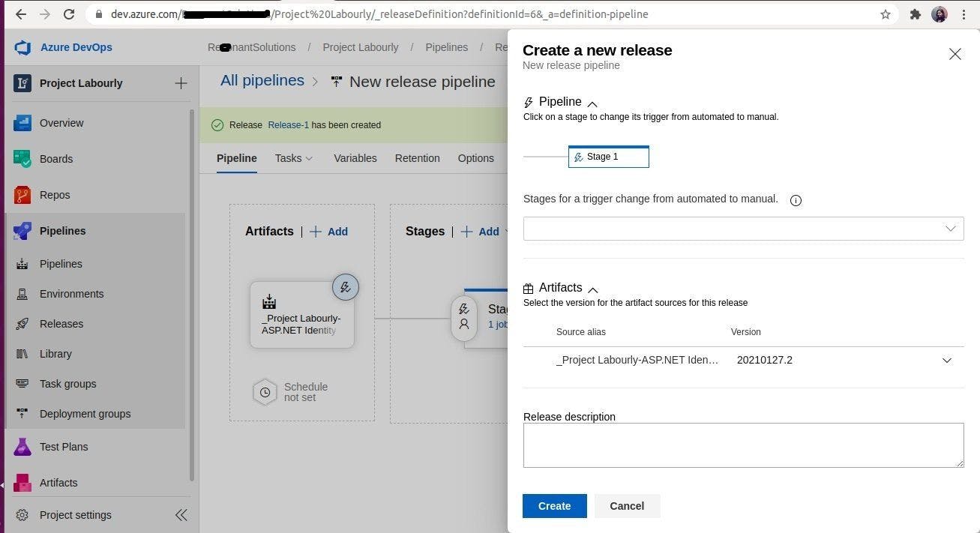Collapse the sidebar with double chevron

click(x=181, y=515)
